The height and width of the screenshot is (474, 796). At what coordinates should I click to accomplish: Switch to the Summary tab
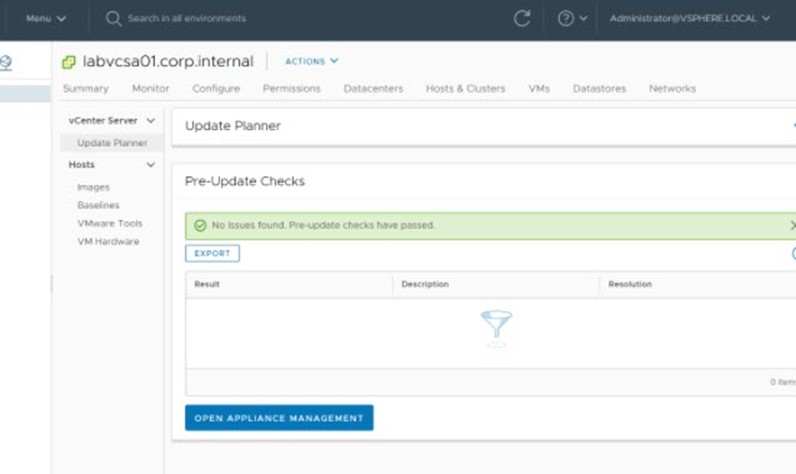(x=86, y=89)
